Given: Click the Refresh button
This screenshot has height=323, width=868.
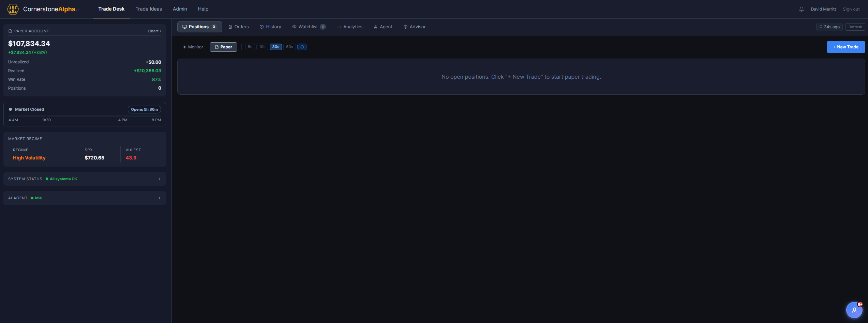Looking at the screenshot, I should [x=855, y=27].
